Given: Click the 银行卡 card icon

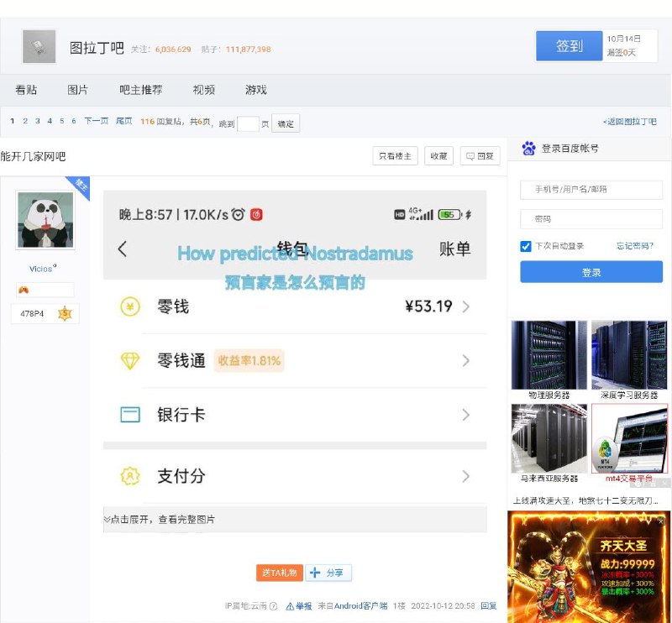Looking at the screenshot, I should pyautogui.click(x=130, y=415).
